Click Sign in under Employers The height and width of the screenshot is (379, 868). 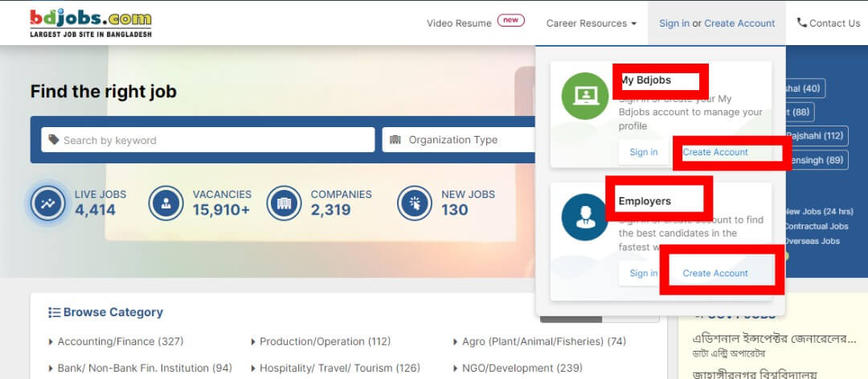tap(643, 274)
